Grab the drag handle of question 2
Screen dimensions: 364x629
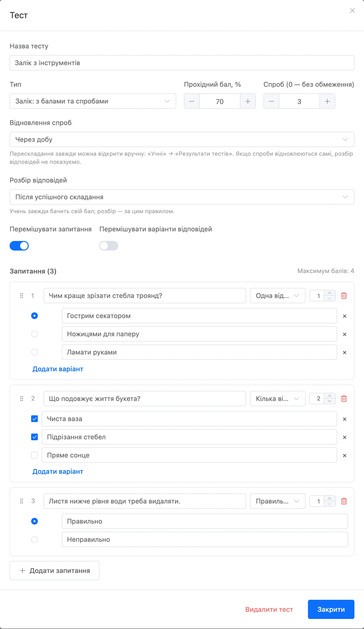(x=22, y=398)
